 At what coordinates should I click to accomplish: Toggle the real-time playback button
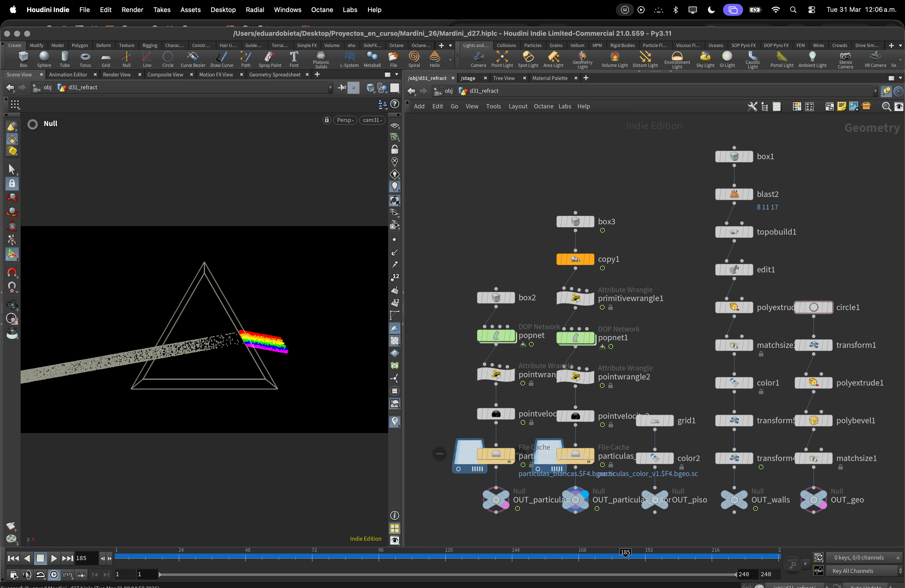click(54, 574)
